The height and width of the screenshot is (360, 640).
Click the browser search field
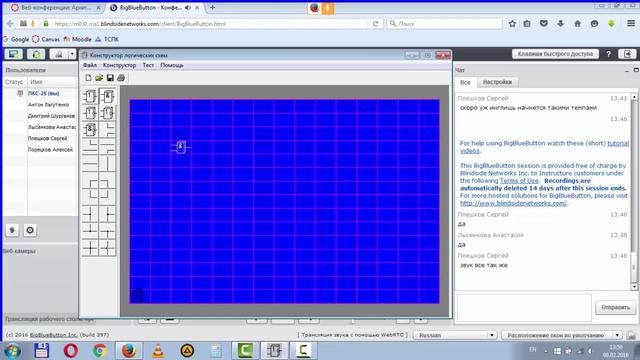coord(444,24)
